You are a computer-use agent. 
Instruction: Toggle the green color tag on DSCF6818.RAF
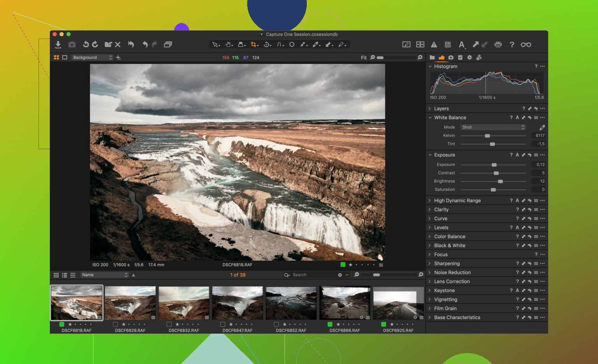click(x=62, y=324)
